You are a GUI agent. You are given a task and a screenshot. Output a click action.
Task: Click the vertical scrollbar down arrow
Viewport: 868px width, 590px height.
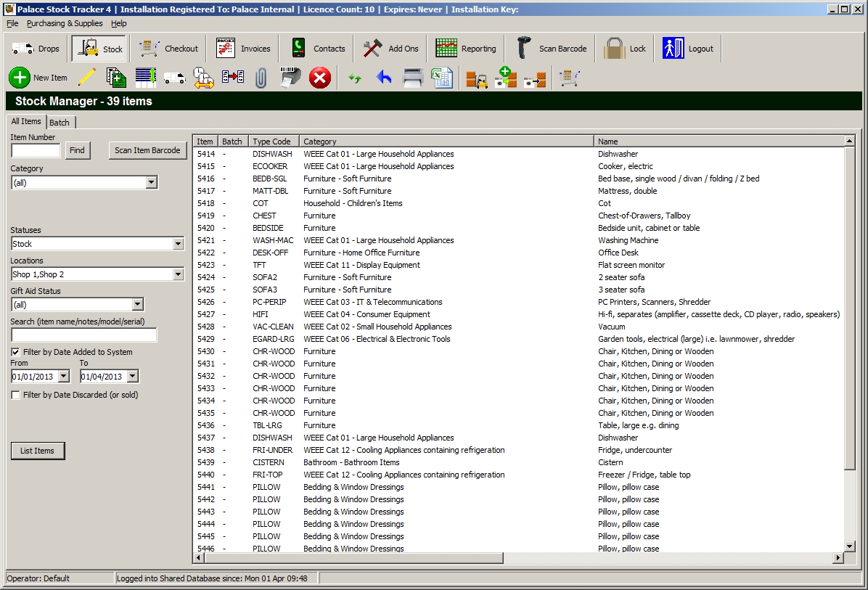pos(849,546)
